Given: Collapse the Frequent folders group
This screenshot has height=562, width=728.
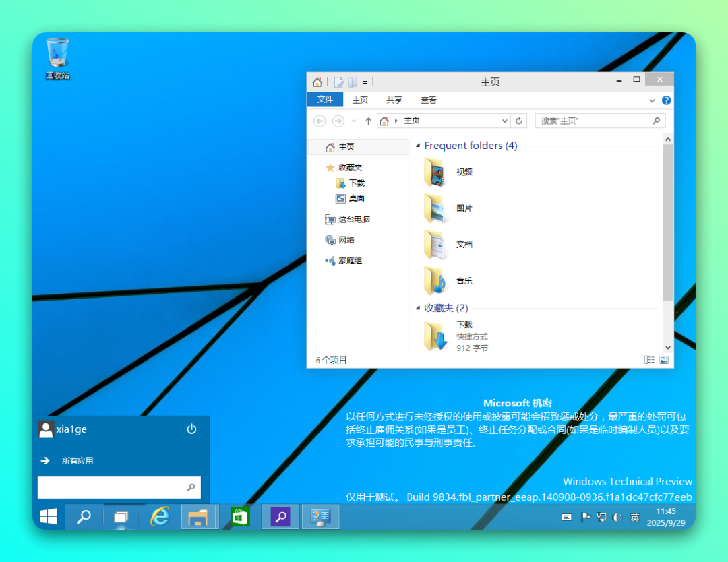Looking at the screenshot, I should click(418, 146).
